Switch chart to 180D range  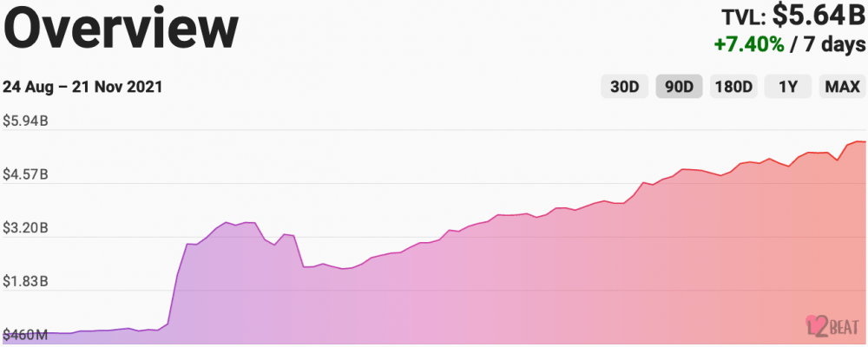[733, 87]
